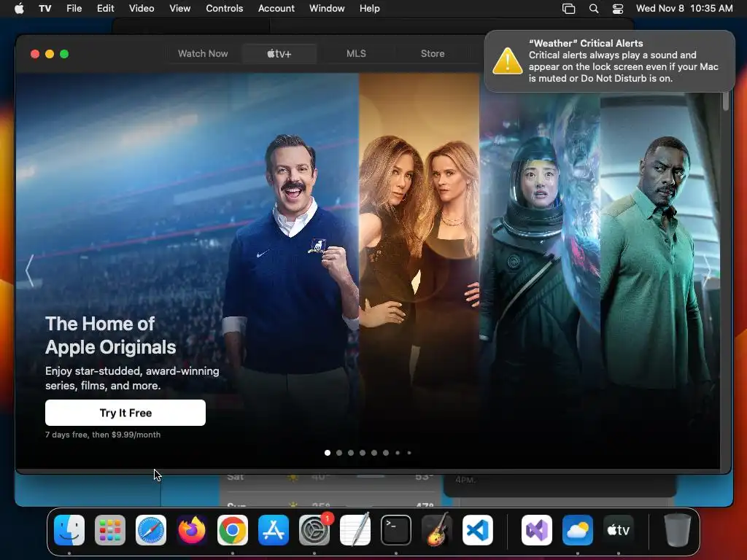This screenshot has width=747, height=560.
Task: Click the green full screen button
Action: coord(64,54)
